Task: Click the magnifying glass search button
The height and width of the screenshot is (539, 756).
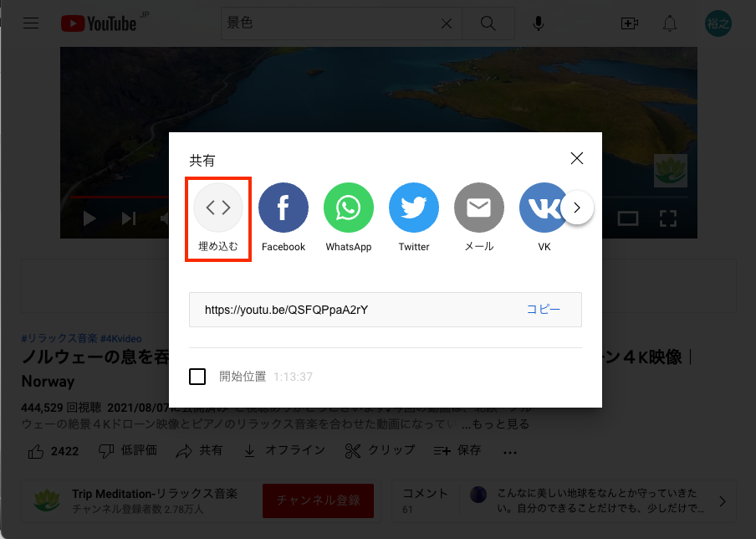Action: (x=488, y=23)
